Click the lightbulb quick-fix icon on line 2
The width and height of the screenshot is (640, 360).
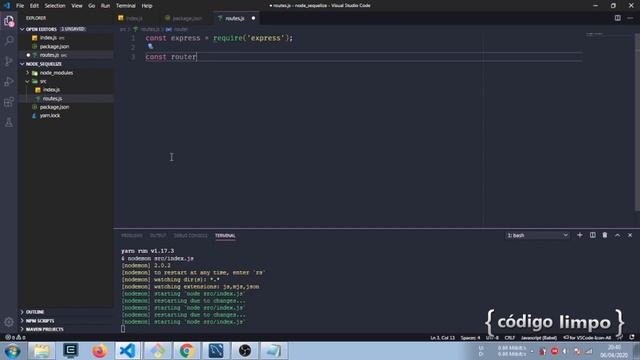pyautogui.click(x=150, y=47)
